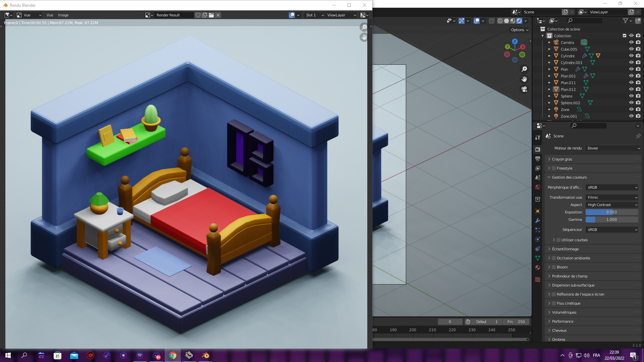Viewport: 644px width, 362px height.
Task: Open the Aspect High Contrast dropdown
Action: [x=612, y=205]
